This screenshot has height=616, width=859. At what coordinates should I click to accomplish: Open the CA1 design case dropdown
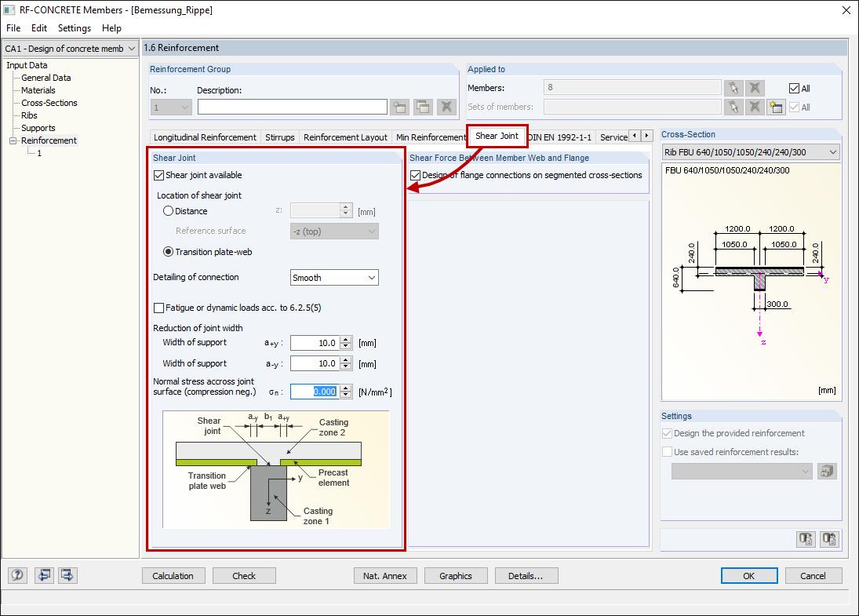[69, 48]
